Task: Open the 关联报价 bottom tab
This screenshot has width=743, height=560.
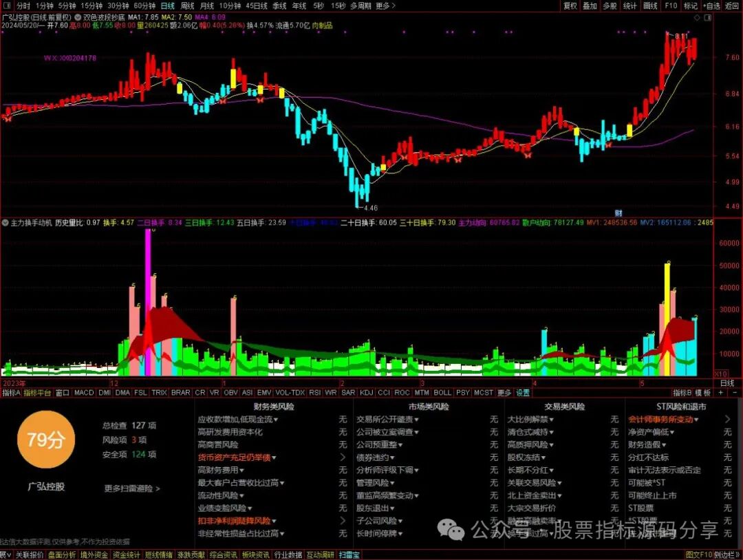Action: pos(30,554)
